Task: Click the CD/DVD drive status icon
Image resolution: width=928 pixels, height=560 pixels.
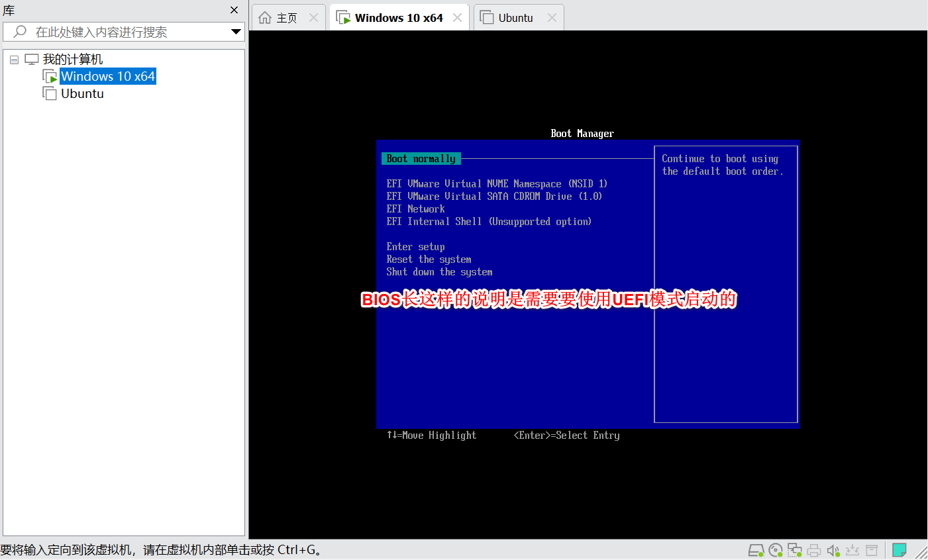Action: (776, 550)
